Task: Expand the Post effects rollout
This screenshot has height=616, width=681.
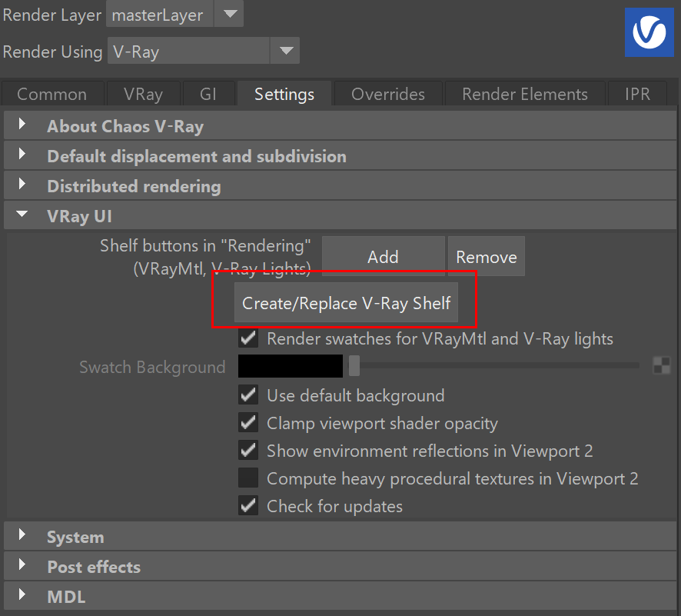Action: point(340,567)
